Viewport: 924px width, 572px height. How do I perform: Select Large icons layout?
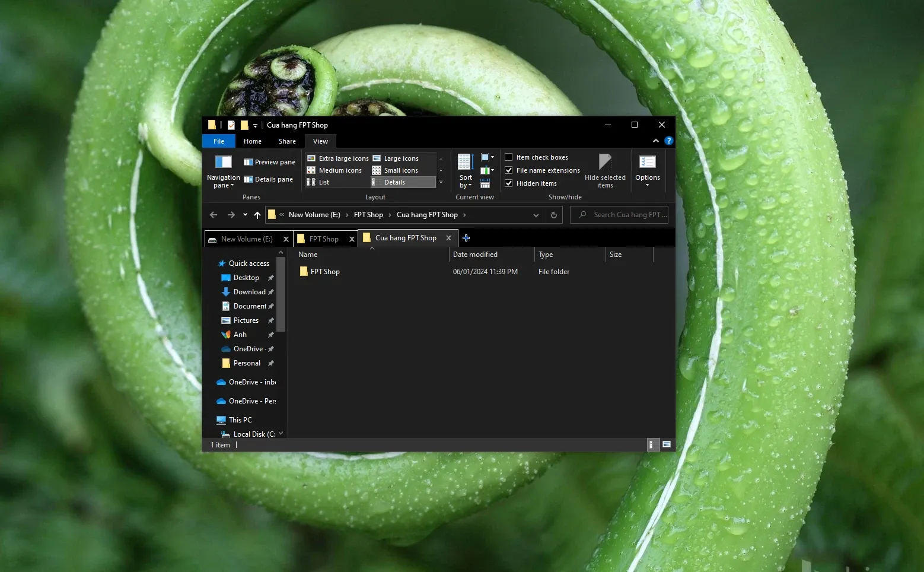396,158
